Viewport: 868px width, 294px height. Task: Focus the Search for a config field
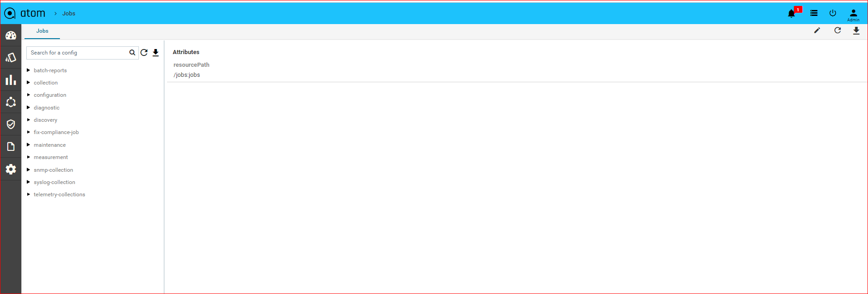point(78,53)
